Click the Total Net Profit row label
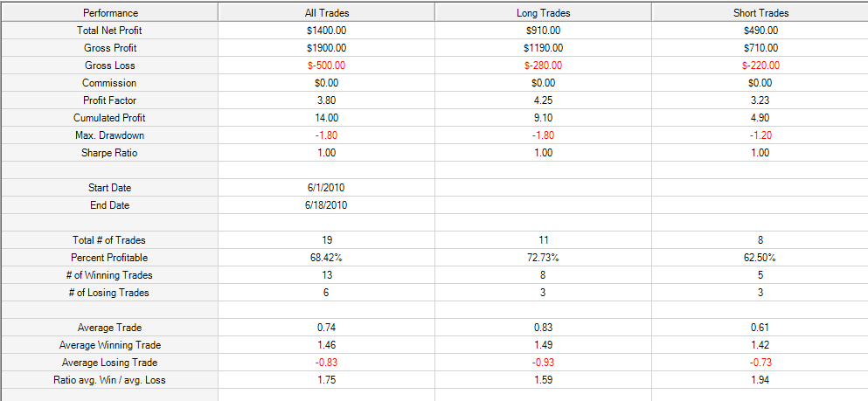 click(110, 31)
